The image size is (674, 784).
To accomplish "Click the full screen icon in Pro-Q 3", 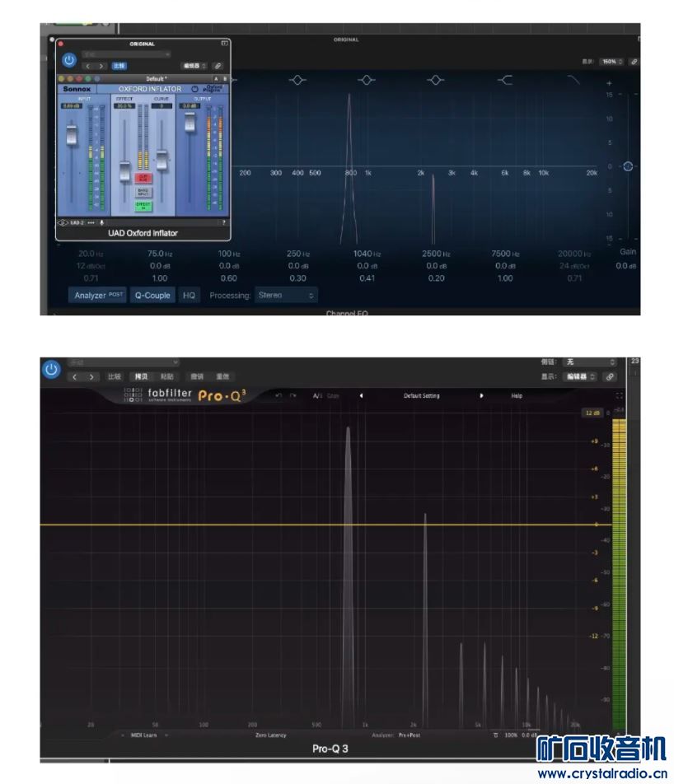I will (x=619, y=395).
